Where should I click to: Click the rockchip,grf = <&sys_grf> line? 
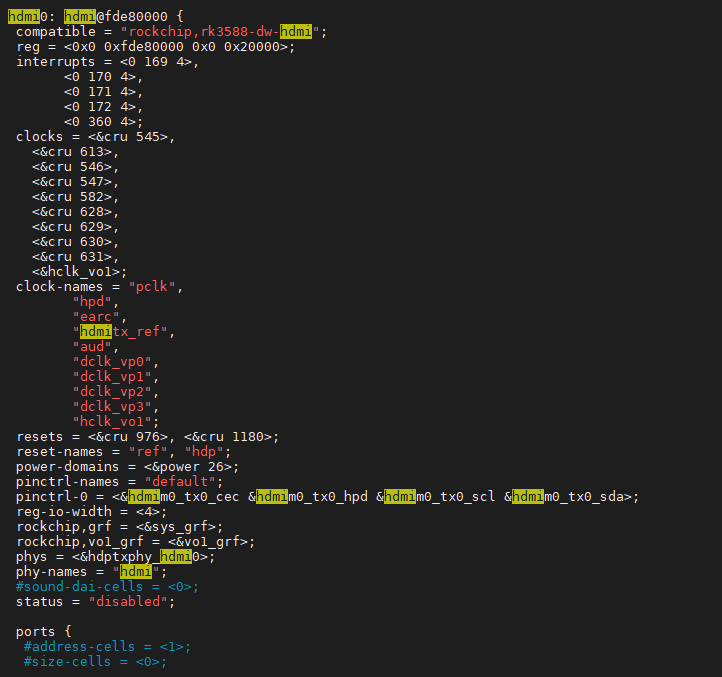120,527
